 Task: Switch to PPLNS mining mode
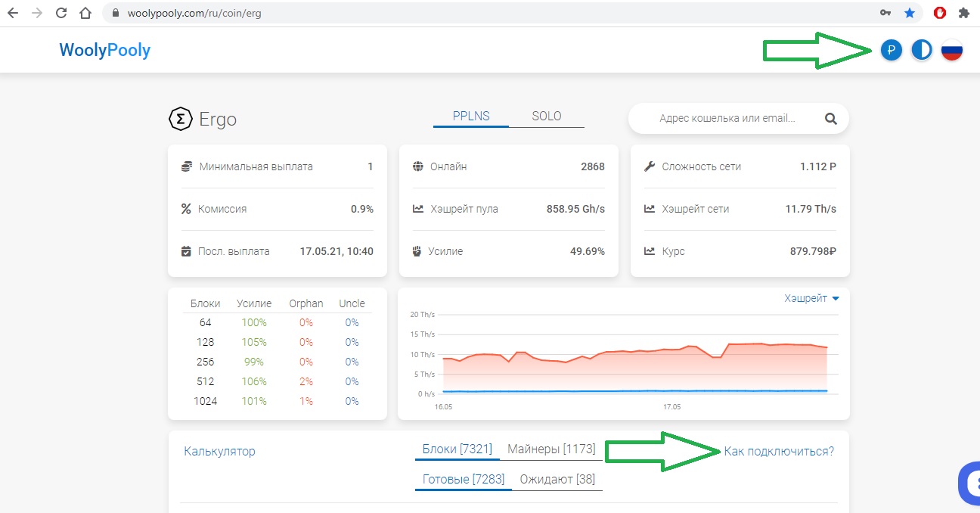click(x=471, y=117)
